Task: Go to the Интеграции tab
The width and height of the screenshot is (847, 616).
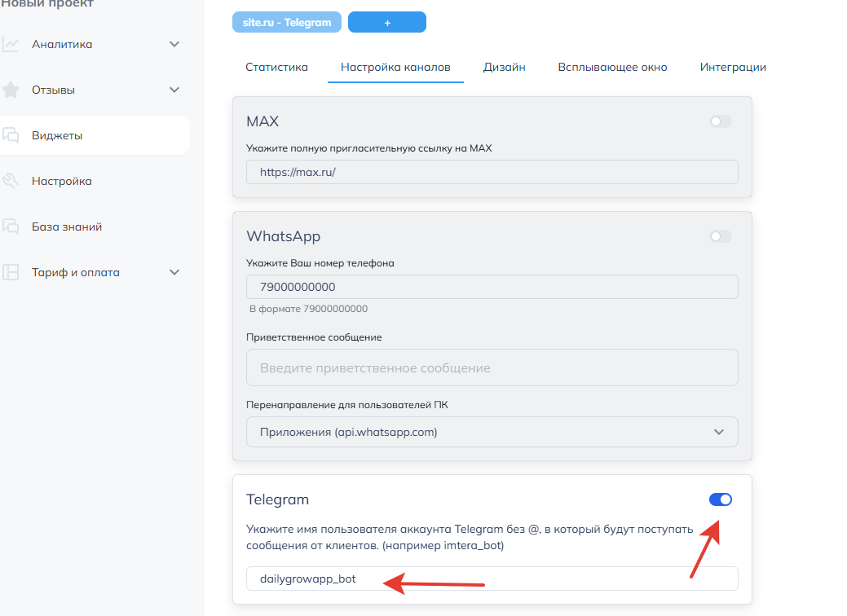Action: pyautogui.click(x=732, y=67)
